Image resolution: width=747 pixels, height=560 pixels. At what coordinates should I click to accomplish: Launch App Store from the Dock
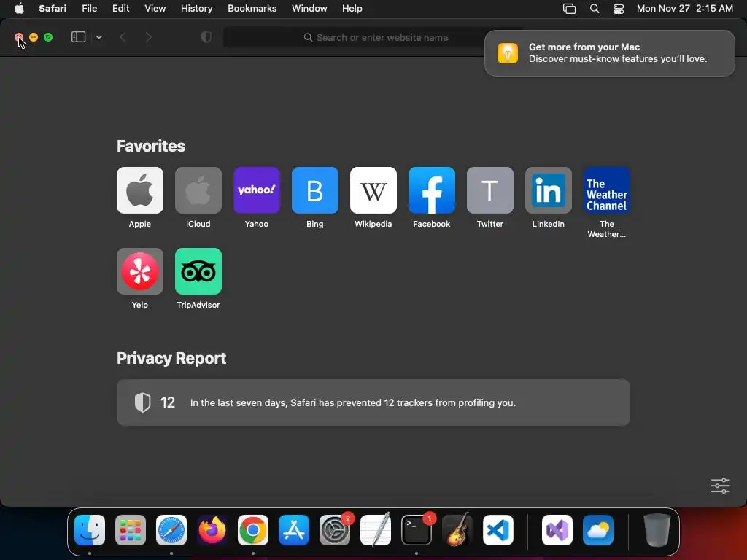[294, 529]
